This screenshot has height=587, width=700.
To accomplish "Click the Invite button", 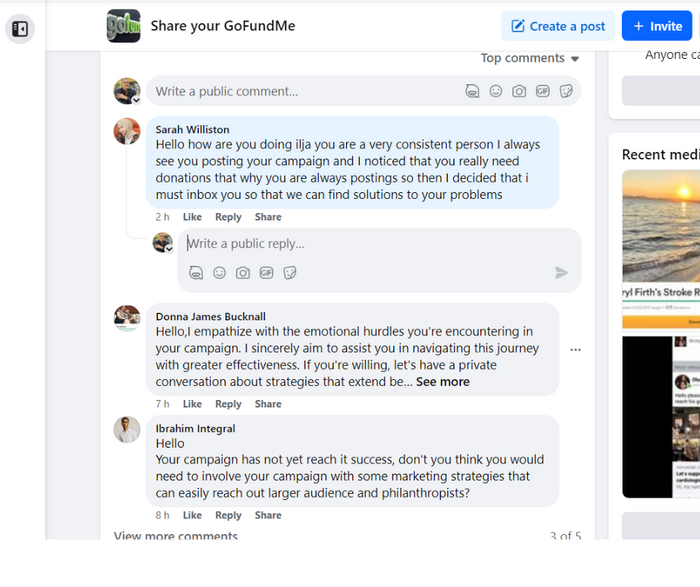I will click(657, 26).
